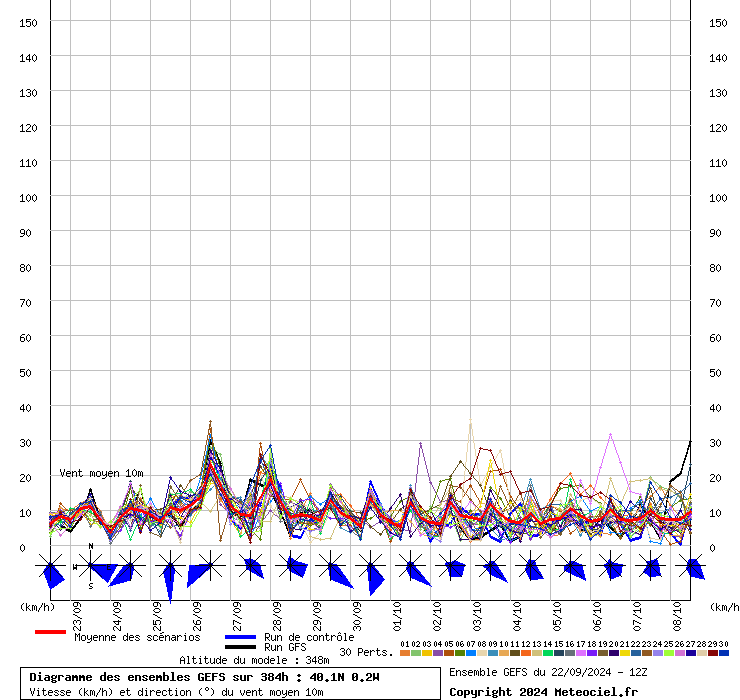The height and width of the screenshot is (700, 740).
Task: Select perturbation 01 orange color swatch
Action: point(404,653)
